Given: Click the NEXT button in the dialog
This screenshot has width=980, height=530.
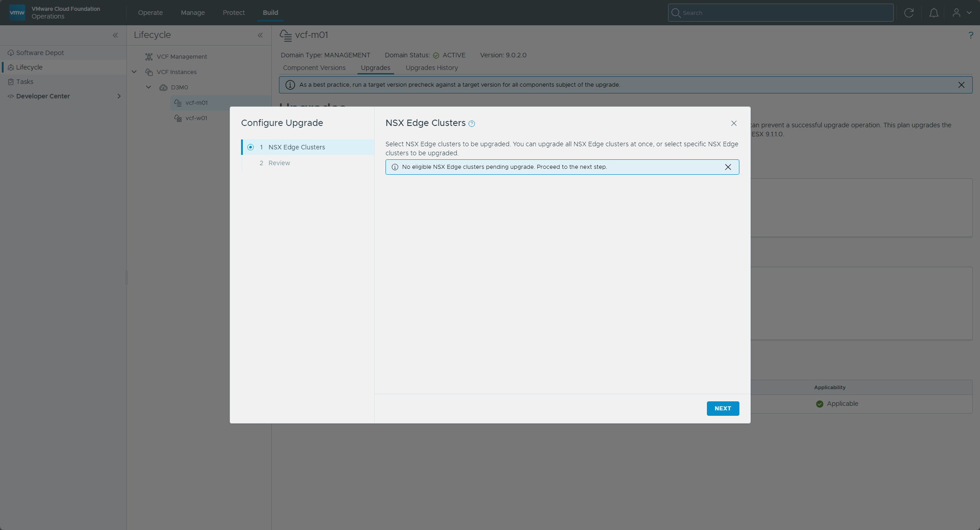Looking at the screenshot, I should coord(723,408).
